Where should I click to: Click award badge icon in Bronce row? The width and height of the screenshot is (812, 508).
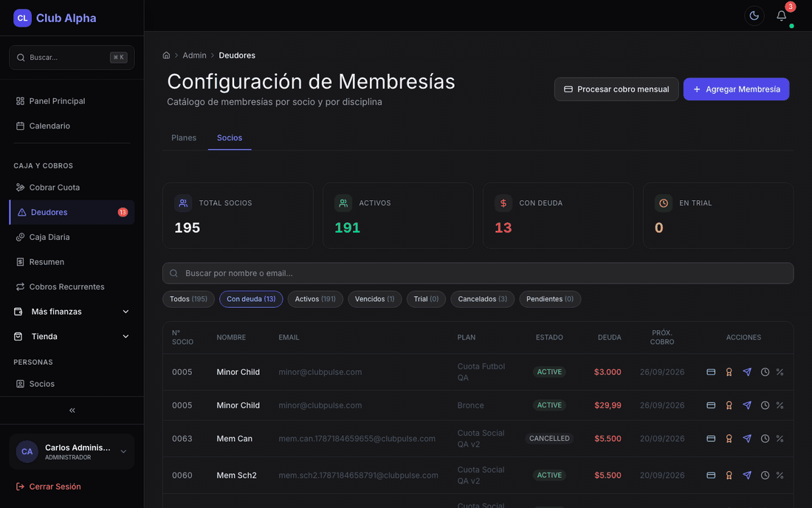click(x=729, y=405)
